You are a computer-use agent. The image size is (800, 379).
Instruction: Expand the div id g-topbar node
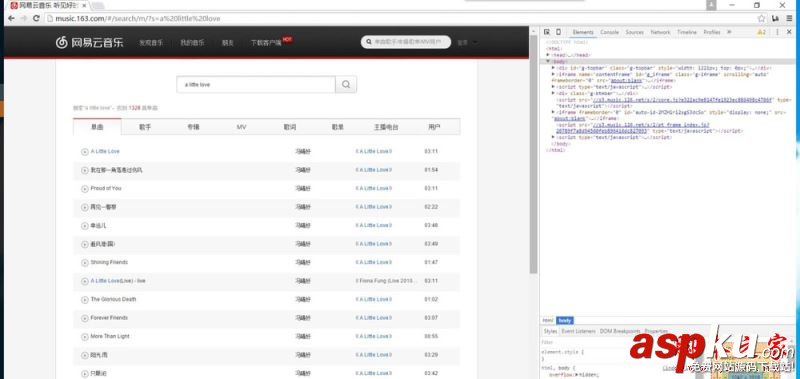click(x=554, y=67)
